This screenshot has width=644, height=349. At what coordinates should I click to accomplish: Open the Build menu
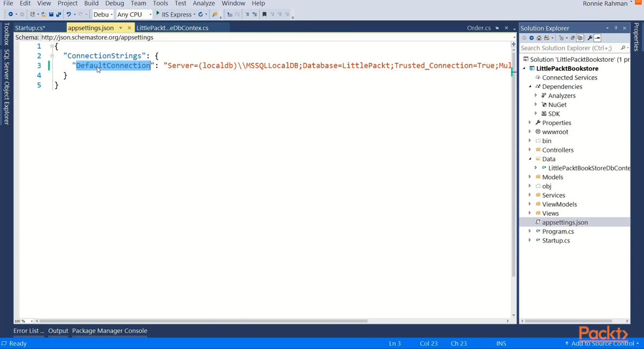click(x=91, y=3)
